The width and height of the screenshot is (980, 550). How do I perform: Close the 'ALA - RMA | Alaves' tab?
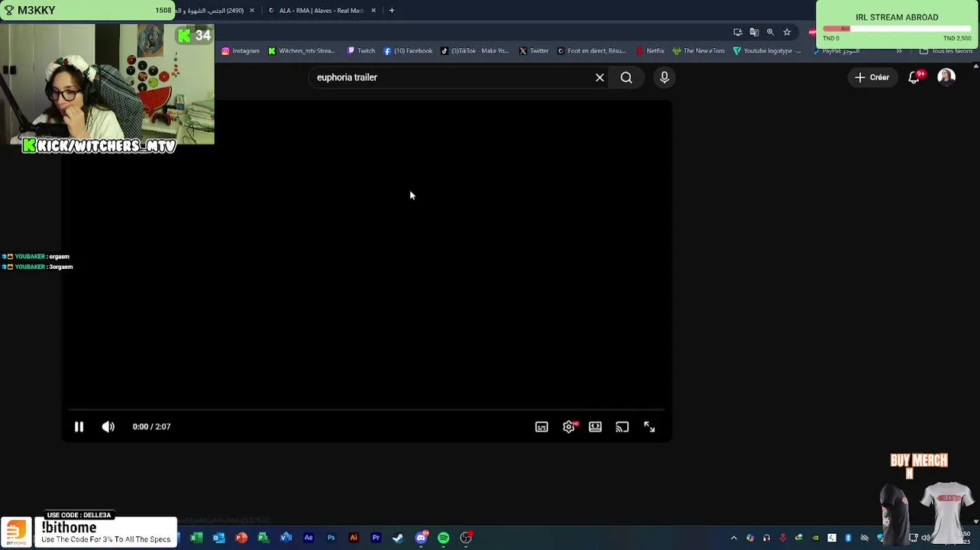(374, 11)
